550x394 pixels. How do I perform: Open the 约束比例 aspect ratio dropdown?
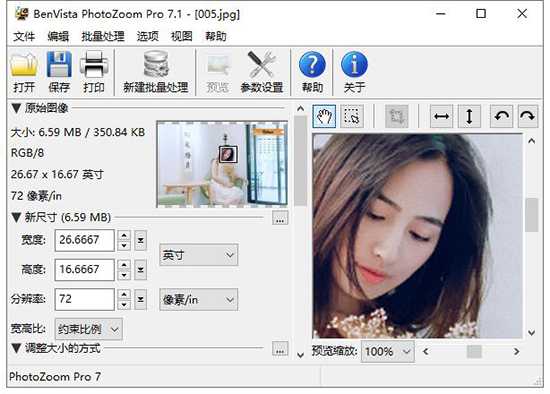click(x=88, y=329)
